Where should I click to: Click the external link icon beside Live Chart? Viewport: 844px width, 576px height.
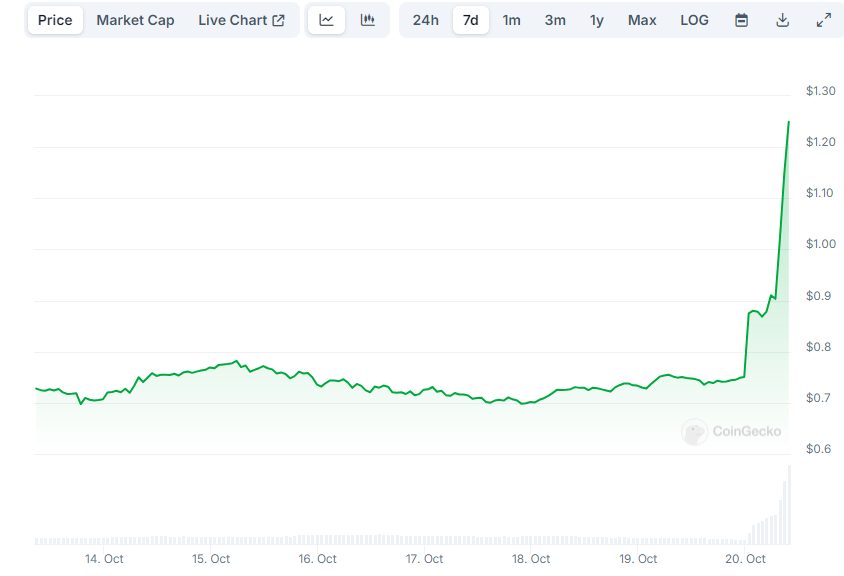[x=276, y=18]
